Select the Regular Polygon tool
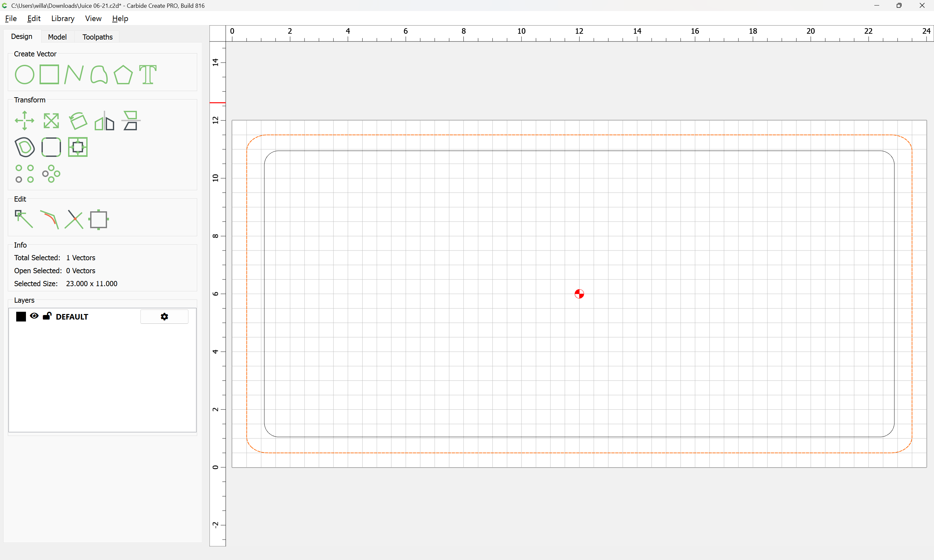Screen dimensions: 934x560 pos(123,74)
